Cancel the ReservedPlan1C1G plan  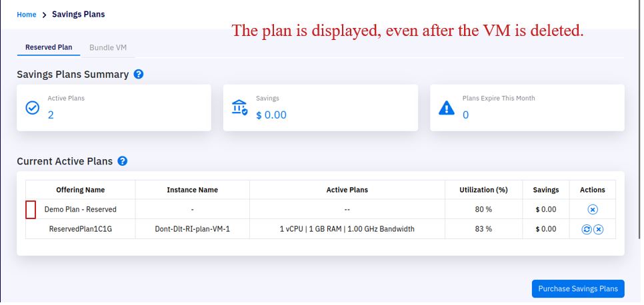pyautogui.click(x=599, y=230)
